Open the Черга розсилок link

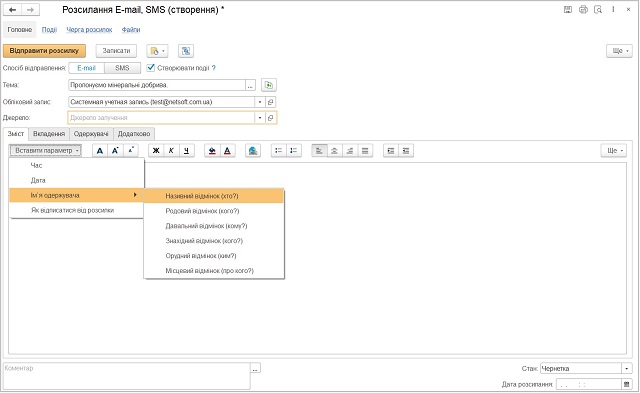[x=89, y=30]
